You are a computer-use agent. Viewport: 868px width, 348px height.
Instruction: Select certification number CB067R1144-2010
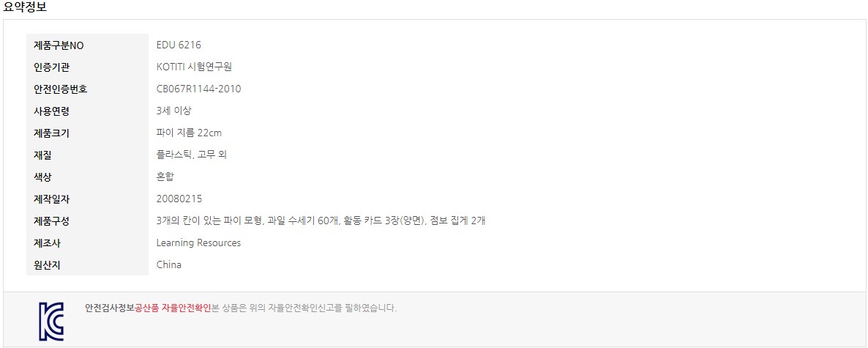pyautogui.click(x=199, y=89)
